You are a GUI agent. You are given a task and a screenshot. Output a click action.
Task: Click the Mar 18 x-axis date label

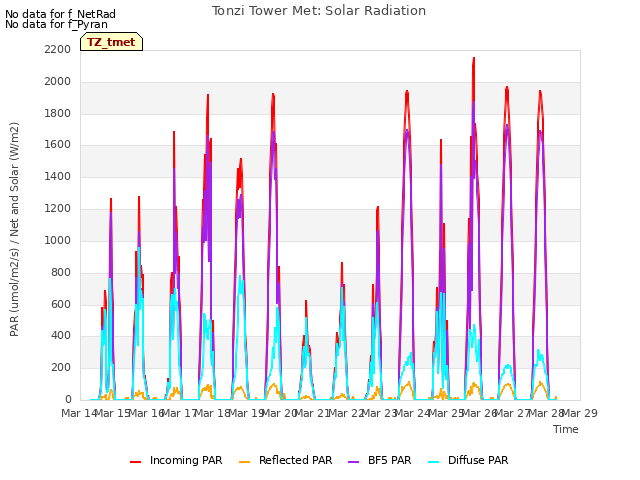[x=212, y=413]
